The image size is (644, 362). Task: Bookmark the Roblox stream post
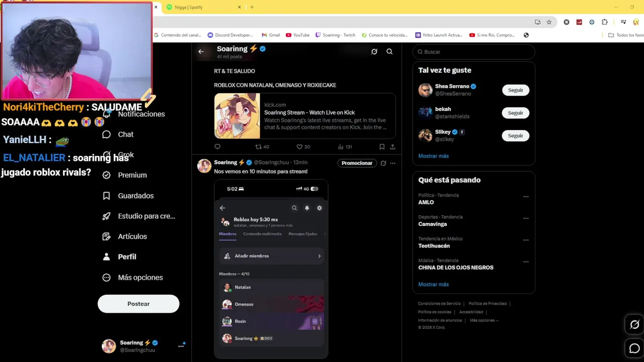(382, 147)
